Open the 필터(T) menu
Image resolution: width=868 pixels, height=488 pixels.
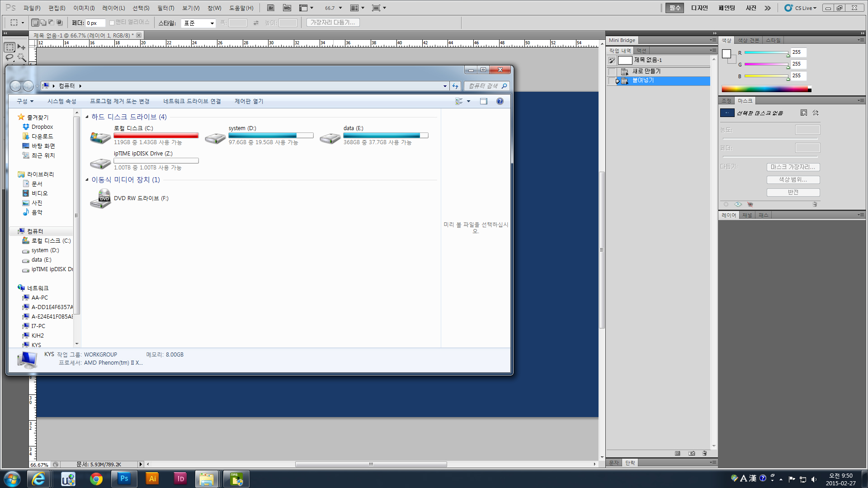pyautogui.click(x=166, y=8)
